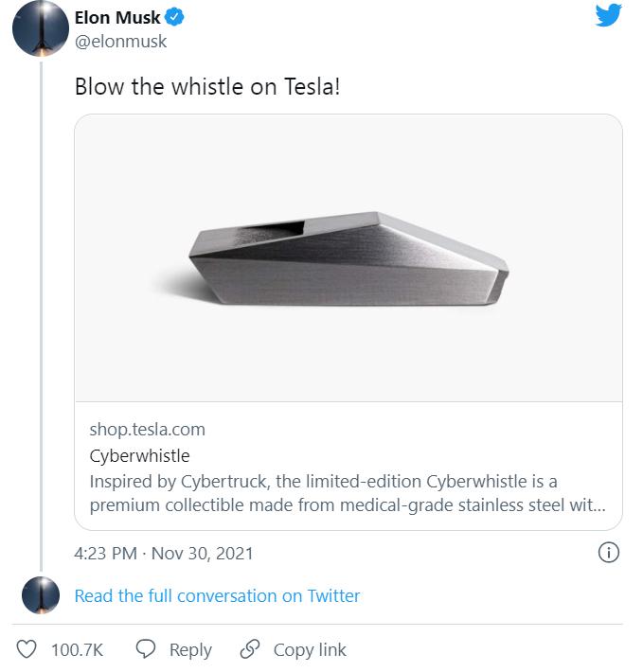Click the Elon Musk display name

[x=117, y=16]
